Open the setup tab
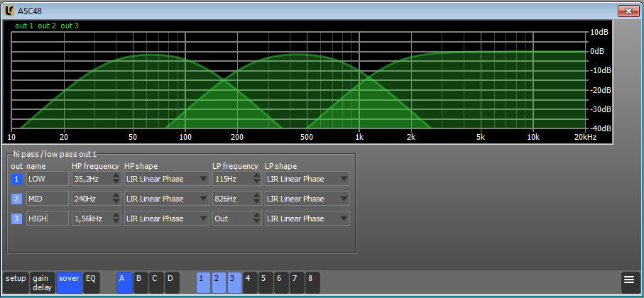The height and width of the screenshot is (298, 644). [16, 282]
